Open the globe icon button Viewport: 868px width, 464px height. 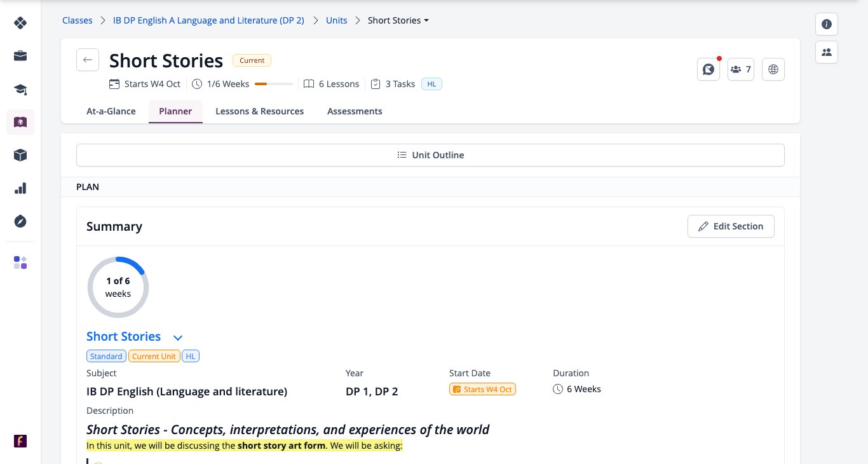(x=773, y=69)
